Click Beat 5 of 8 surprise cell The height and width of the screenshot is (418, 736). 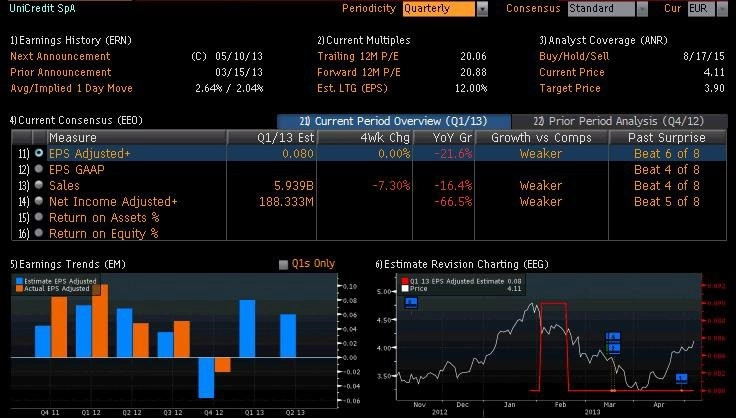click(x=667, y=201)
